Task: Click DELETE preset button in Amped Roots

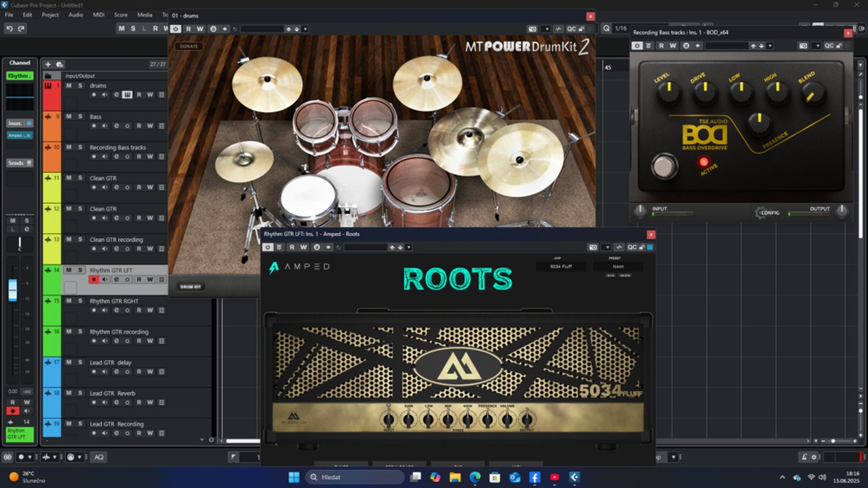Action: pos(624,275)
